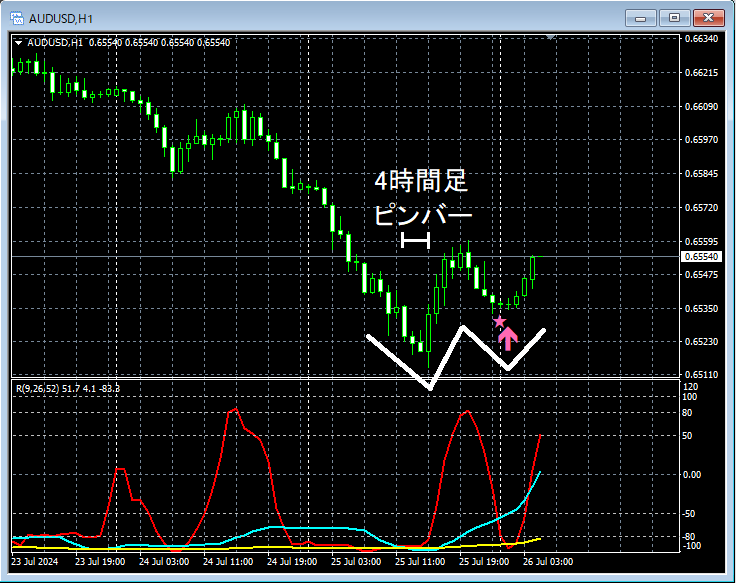Click the 24 Jul 19:00 time label
Screen dimensions: 737x583
pos(292,562)
